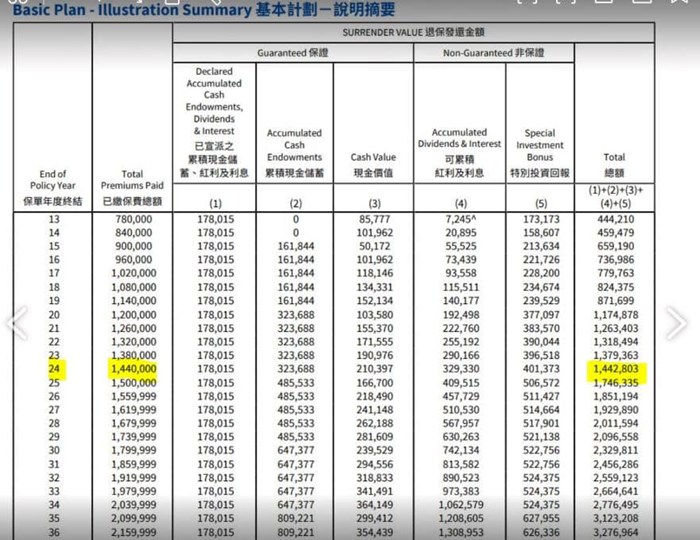Click the 1,746,335 total in year 25 row
This screenshot has width=700, height=540.
(615, 382)
